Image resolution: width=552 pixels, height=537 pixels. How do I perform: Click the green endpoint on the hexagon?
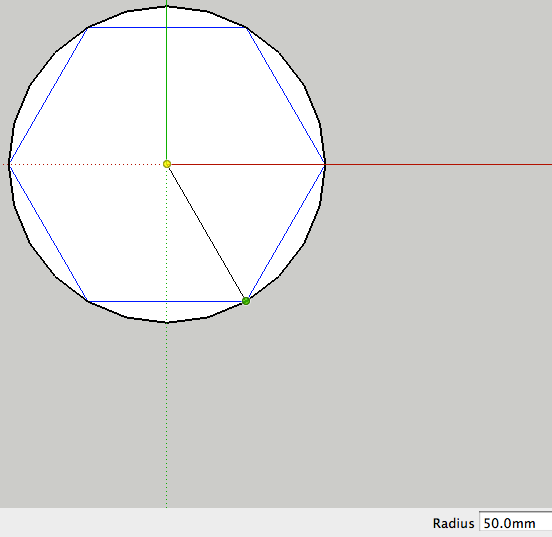[246, 301]
